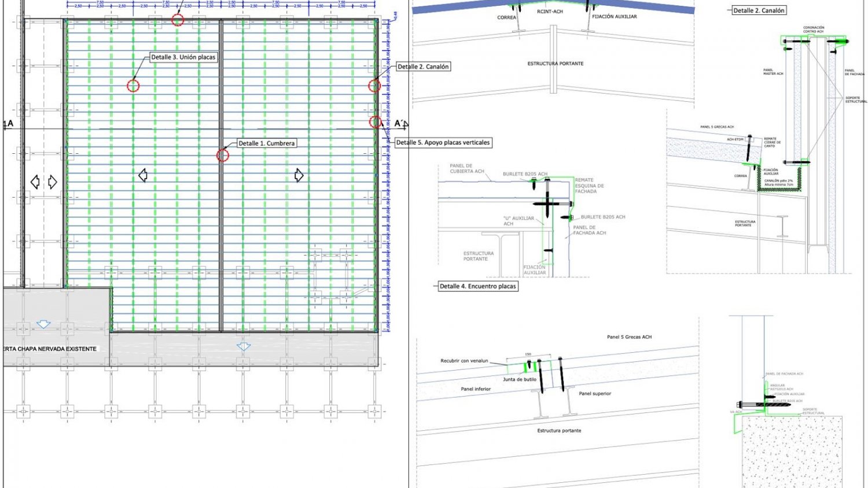Click 'BURLETE B205 ACH' above the roof panel corner
The width and height of the screenshot is (868, 488).
[525, 174]
